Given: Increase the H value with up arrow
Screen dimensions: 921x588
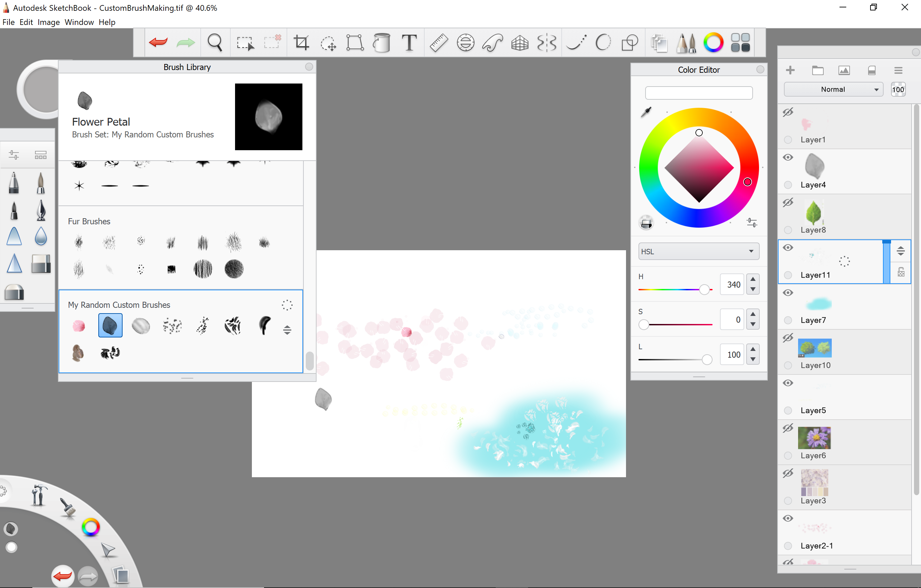Looking at the screenshot, I should tap(753, 279).
